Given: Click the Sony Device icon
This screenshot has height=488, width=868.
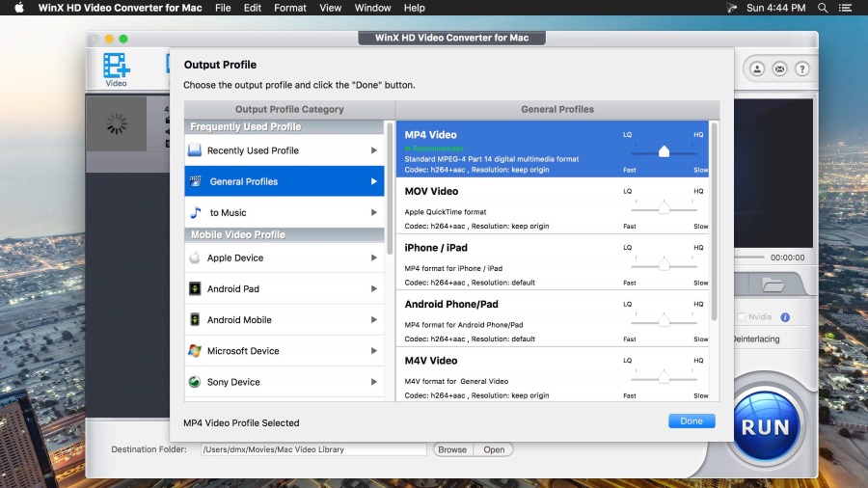Looking at the screenshot, I should pos(194,382).
